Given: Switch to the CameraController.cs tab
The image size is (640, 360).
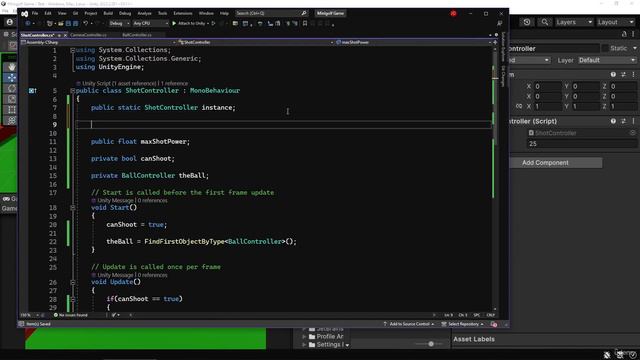Looking at the screenshot, I should click(89, 35).
